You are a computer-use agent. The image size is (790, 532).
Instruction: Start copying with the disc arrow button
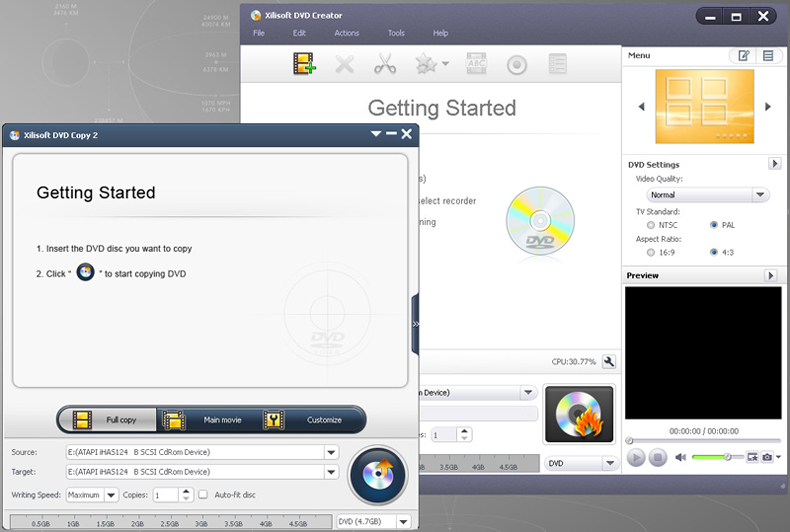(x=377, y=474)
